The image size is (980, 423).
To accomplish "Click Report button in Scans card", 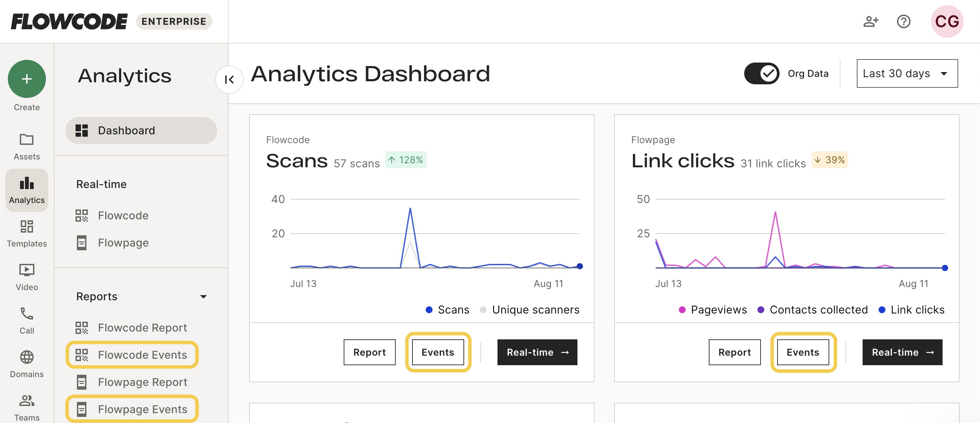I will click(x=370, y=352).
